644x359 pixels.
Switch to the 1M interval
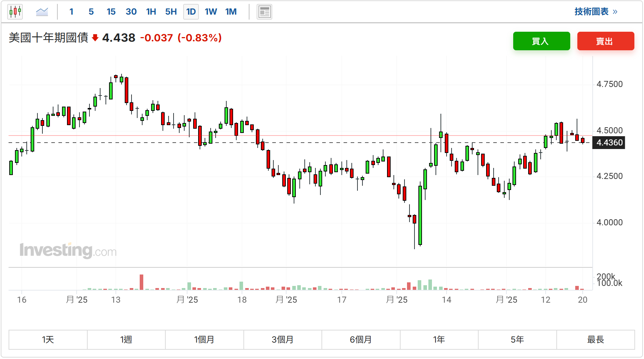point(231,12)
